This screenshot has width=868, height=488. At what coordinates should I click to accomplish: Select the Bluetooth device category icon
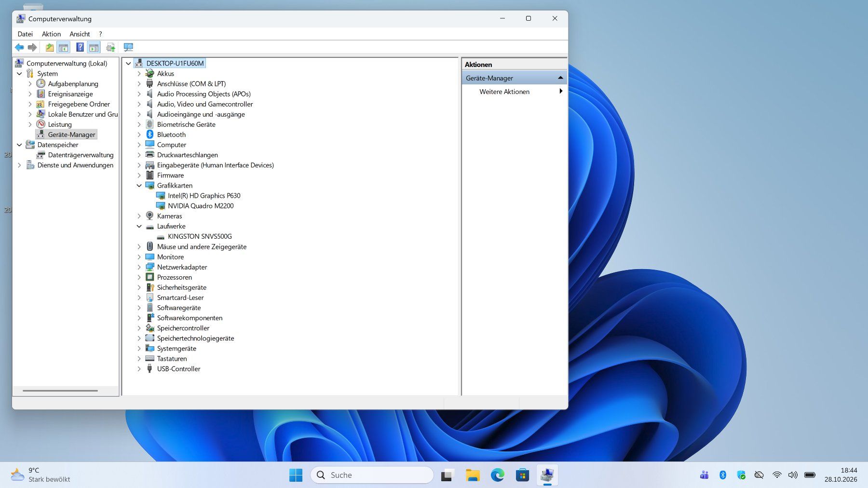(150, 135)
